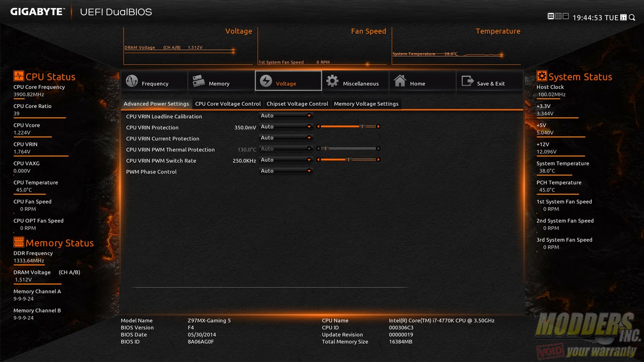Click the Z97MX-Gaming 5 model name
Viewport: 644px width, 362px height.
click(x=209, y=321)
